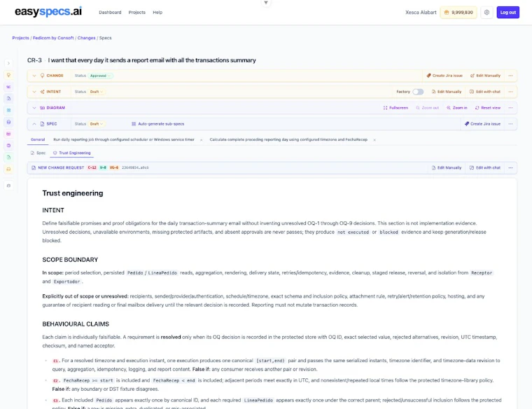
Task: Click Auto-generate sub-specs
Action: [157, 124]
